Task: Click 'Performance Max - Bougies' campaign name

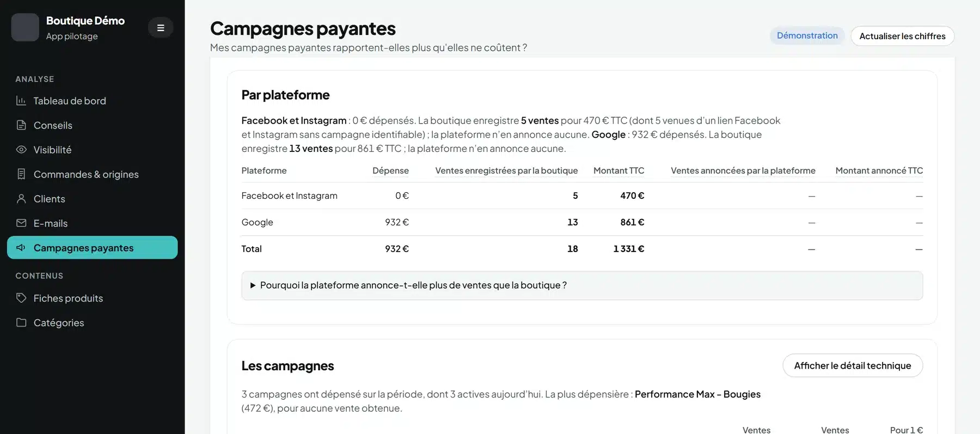Action: pyautogui.click(x=697, y=394)
